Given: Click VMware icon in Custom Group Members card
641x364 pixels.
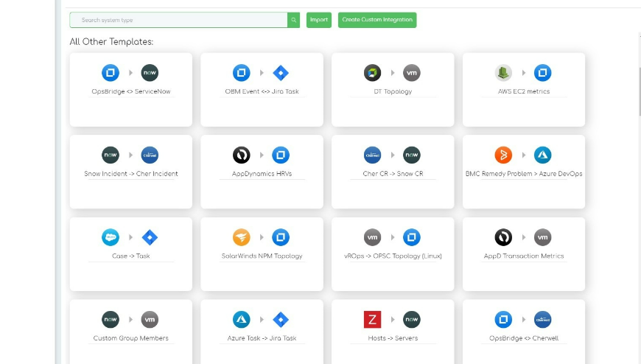Looking at the screenshot, I should 150,319.
